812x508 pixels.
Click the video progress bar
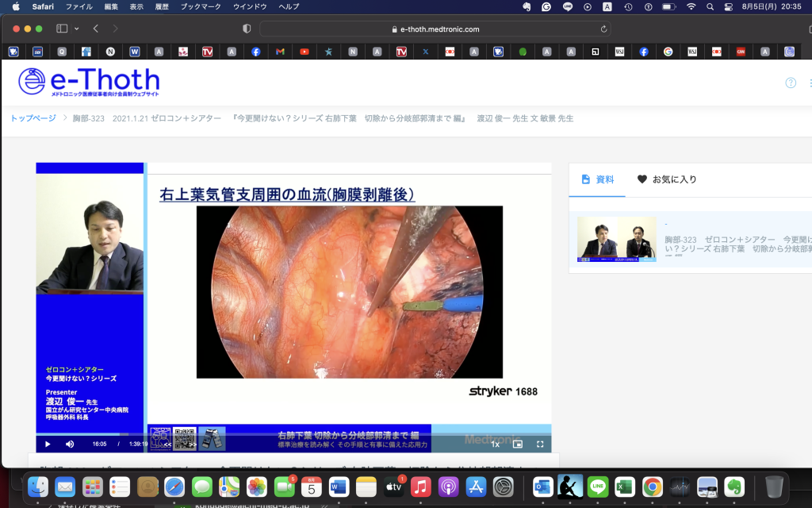coord(293,434)
